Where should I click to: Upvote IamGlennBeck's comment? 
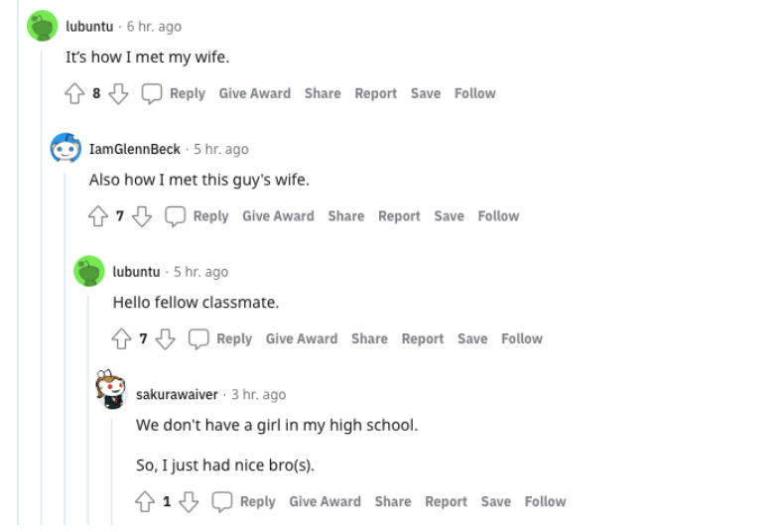pos(99,216)
